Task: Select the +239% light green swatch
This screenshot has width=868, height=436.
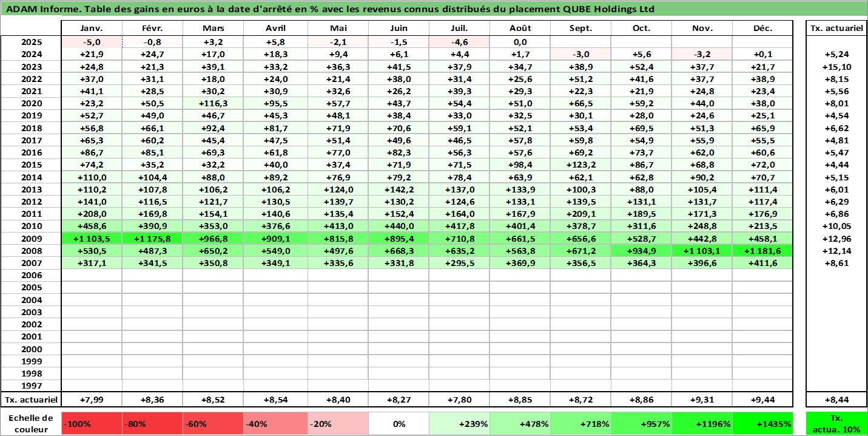Action: 459,423
